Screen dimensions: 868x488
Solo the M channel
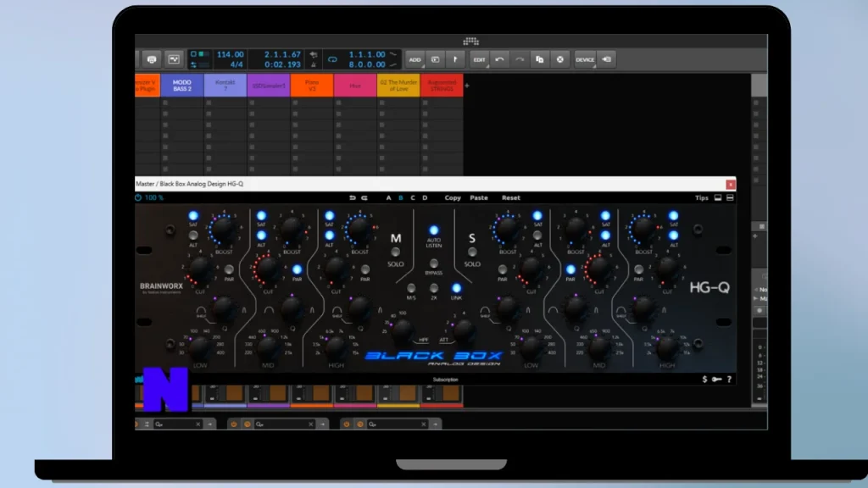(x=396, y=252)
